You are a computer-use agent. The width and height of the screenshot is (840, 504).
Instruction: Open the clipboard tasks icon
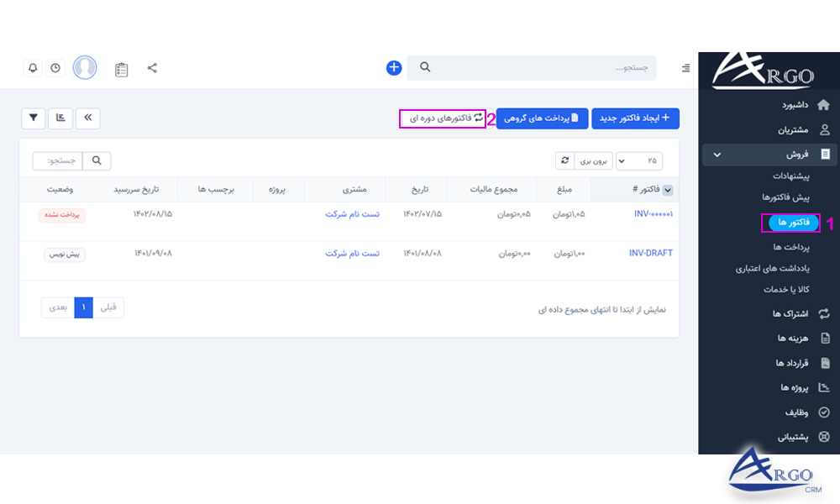(121, 68)
